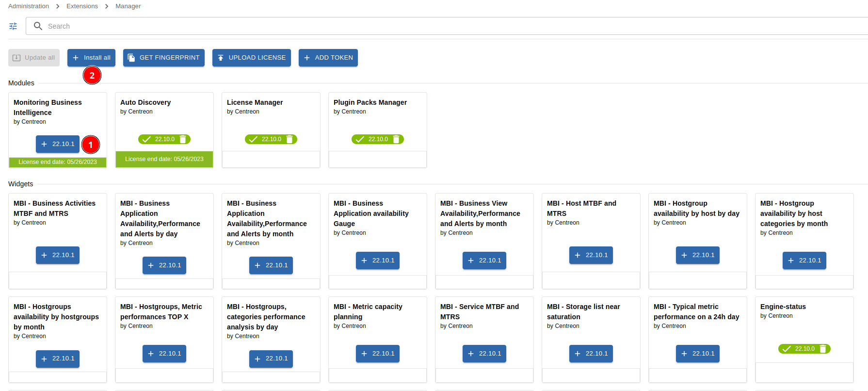Click the Engine-status installed checkmark icon
This screenshot has width=868, height=391.
(x=787, y=349)
